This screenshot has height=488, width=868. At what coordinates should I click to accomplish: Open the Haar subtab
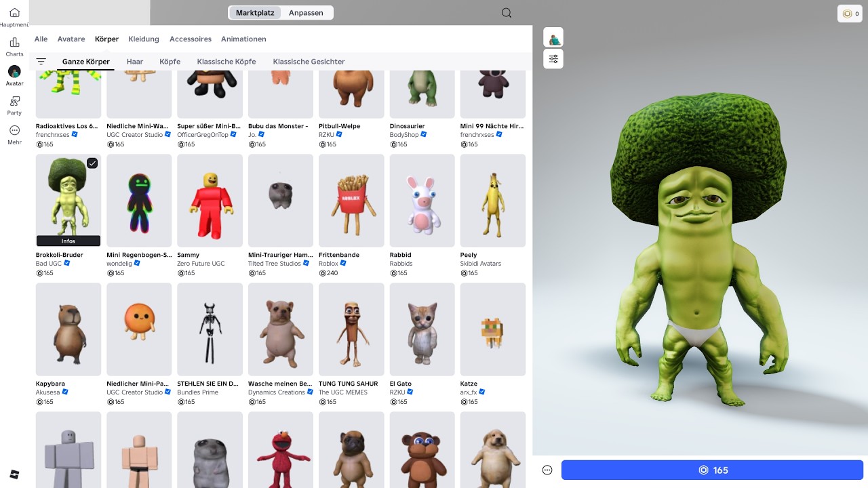tap(135, 62)
